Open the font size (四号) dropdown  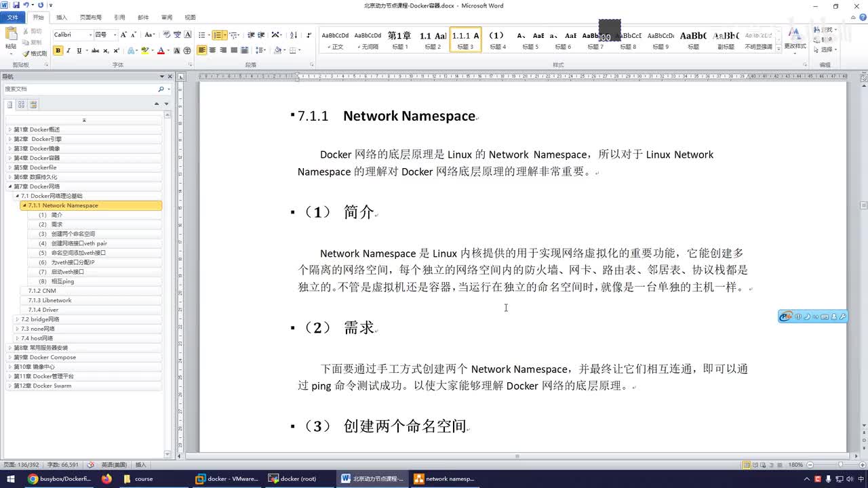point(115,35)
